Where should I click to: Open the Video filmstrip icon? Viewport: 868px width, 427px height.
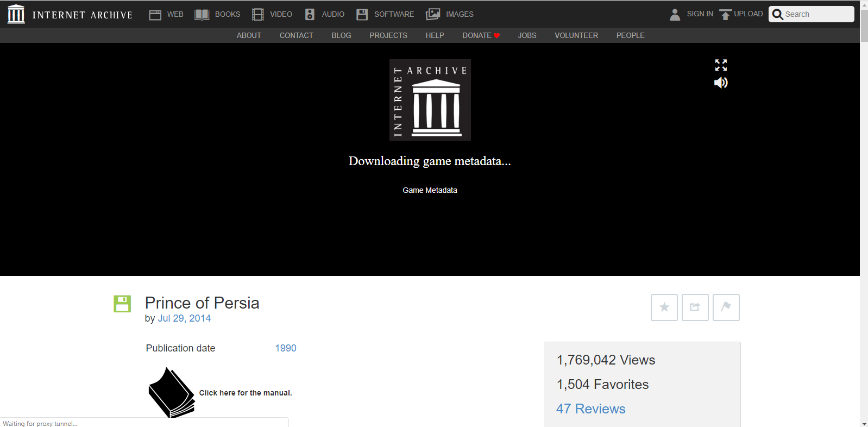coord(258,15)
